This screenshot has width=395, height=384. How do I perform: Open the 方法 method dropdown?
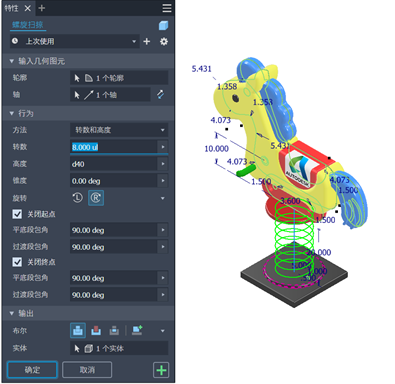click(x=119, y=130)
